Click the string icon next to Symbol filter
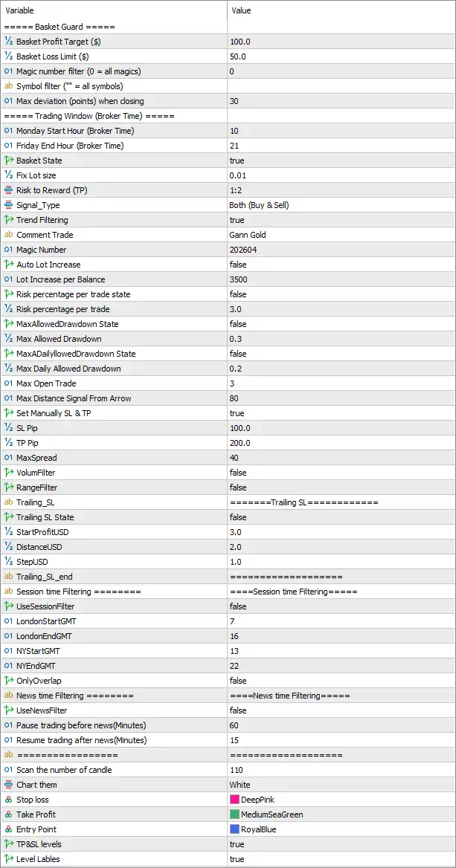 (x=8, y=86)
